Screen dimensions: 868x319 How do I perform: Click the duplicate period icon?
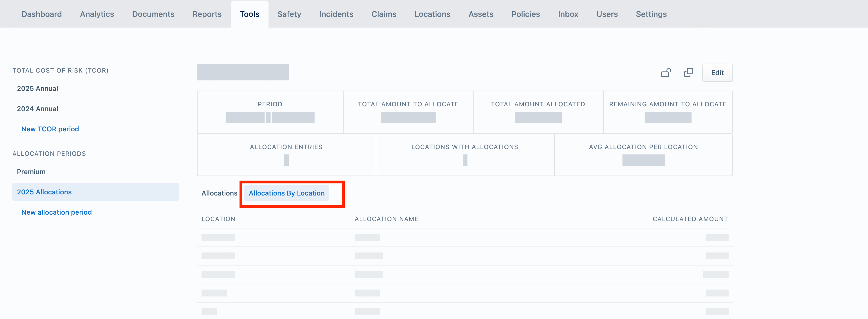point(688,73)
